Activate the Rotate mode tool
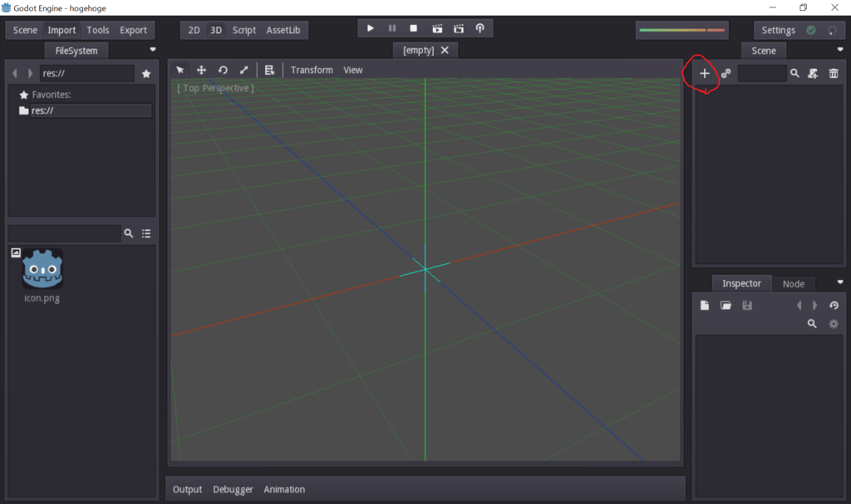The width and height of the screenshot is (851, 504). point(223,70)
